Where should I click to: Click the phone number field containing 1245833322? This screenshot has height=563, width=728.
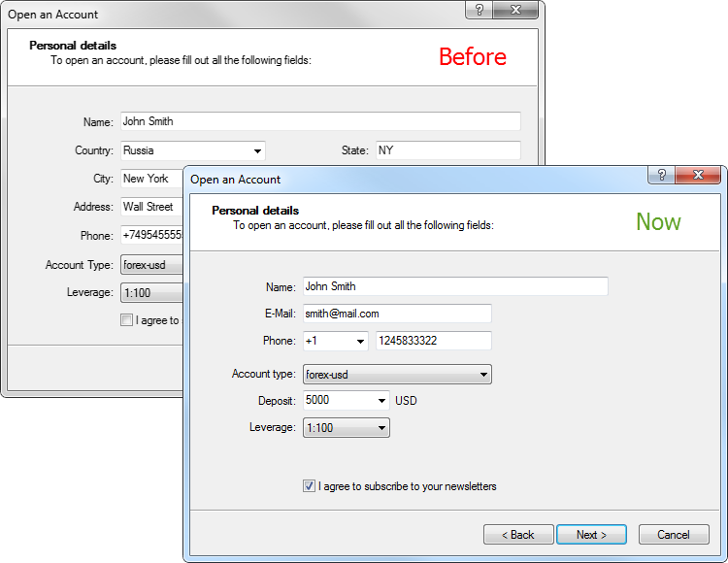click(x=433, y=341)
